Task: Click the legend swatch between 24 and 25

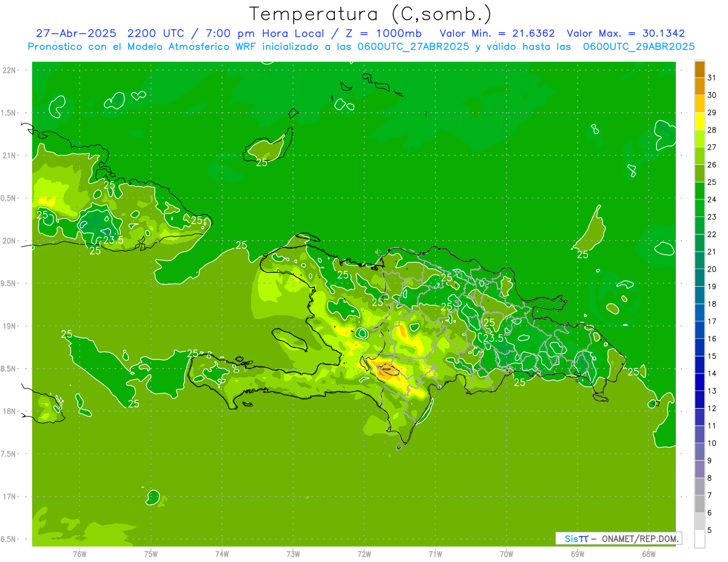Action: point(699,190)
